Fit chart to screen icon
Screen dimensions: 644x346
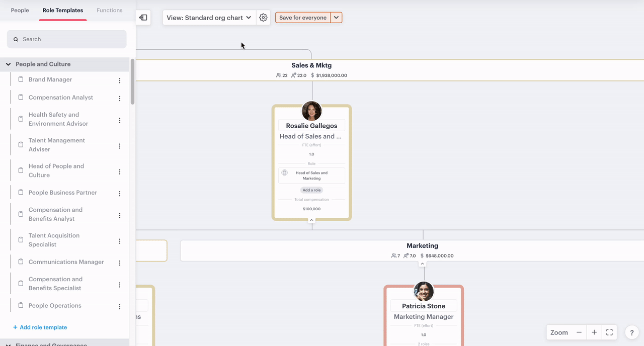pos(609,332)
